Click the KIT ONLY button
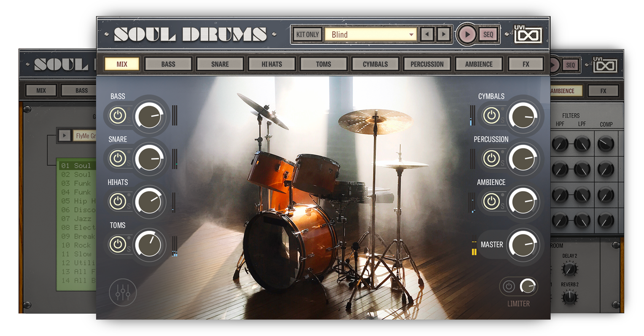644x336 pixels. 307,35
